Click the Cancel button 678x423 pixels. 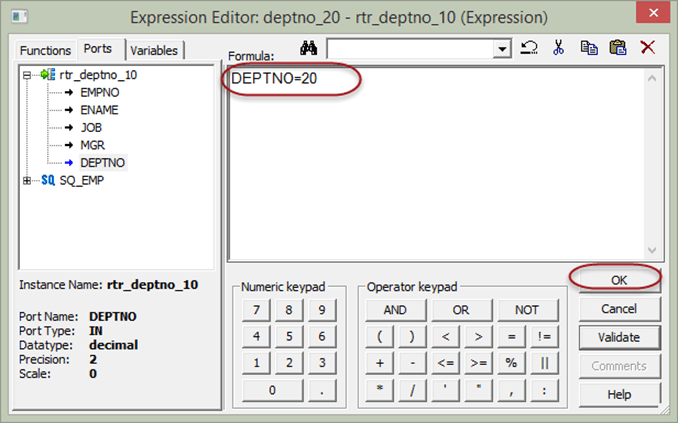[619, 309]
